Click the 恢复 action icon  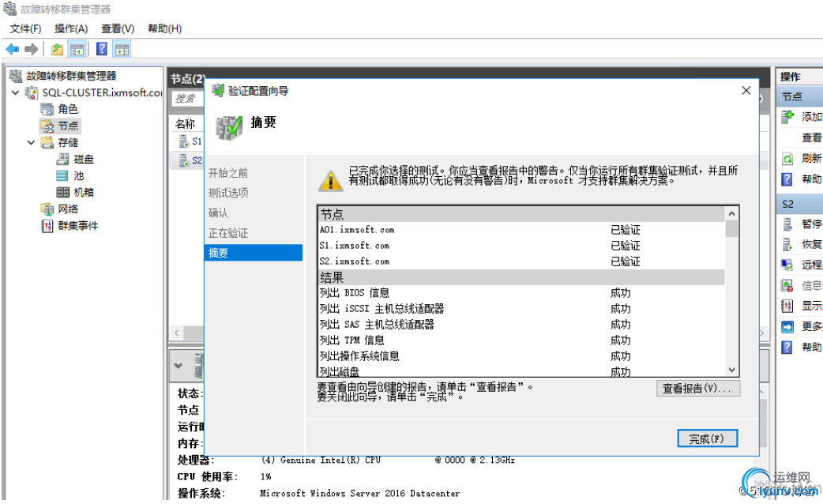point(787,244)
